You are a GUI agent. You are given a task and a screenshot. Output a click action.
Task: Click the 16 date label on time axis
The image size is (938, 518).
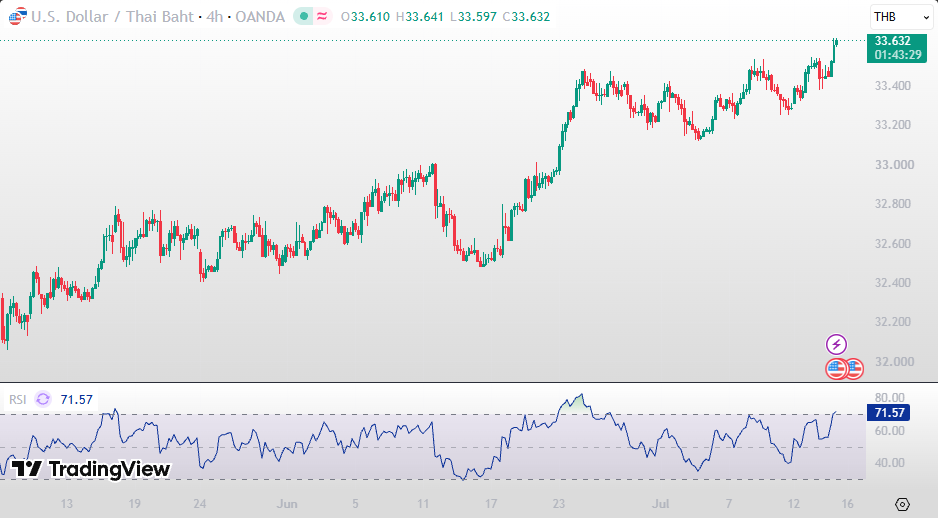847,504
